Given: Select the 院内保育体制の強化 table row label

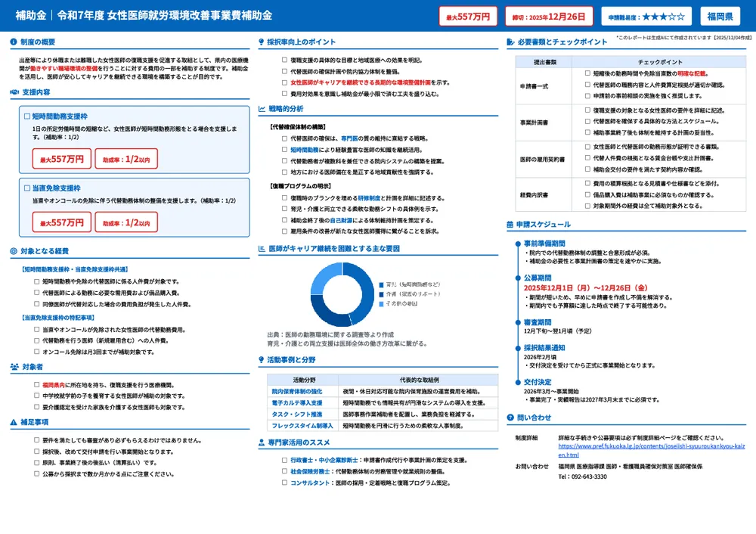Looking at the screenshot, I should (x=296, y=391).
